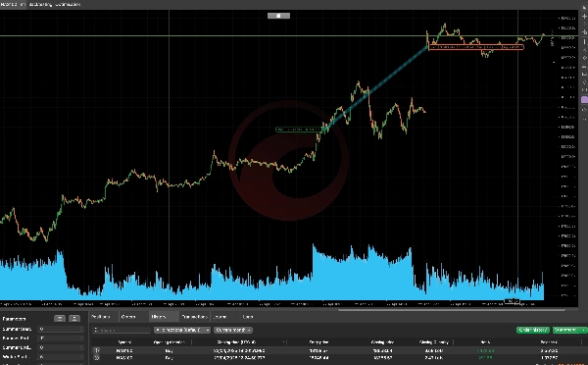Click the pause button above the chart

(x=278, y=16)
